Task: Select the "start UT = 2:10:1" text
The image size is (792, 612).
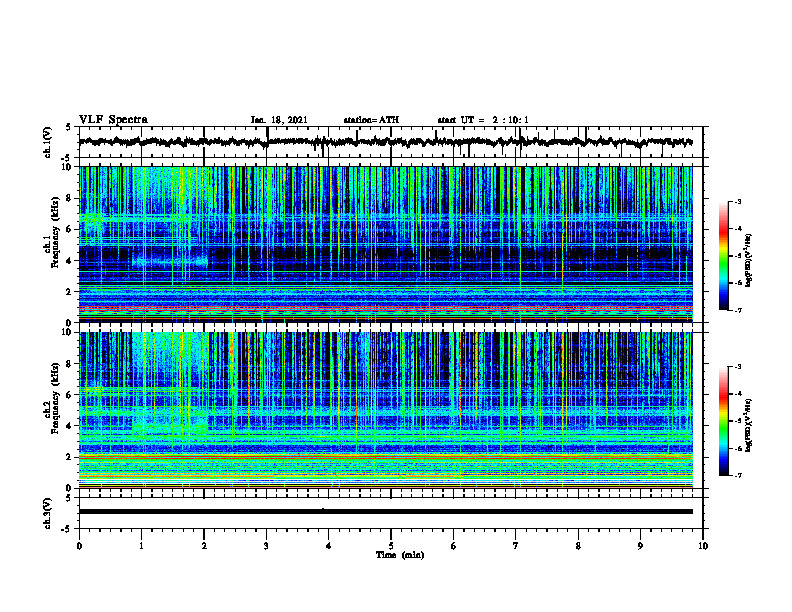Action: click(483, 120)
